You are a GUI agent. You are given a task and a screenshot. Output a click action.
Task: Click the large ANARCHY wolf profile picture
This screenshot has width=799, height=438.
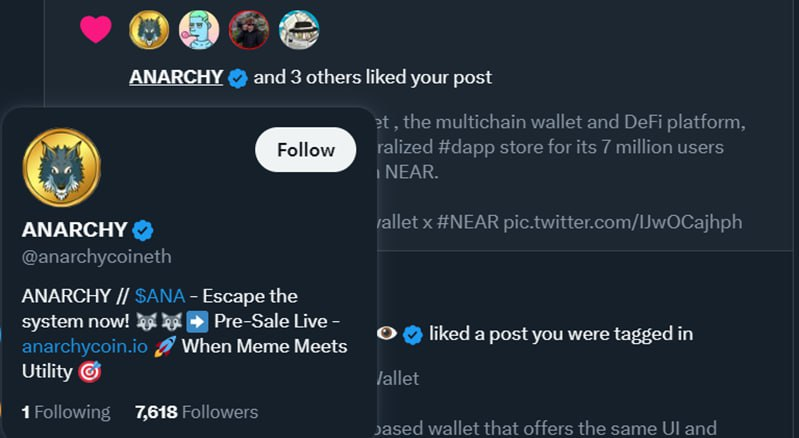pyautogui.click(x=62, y=167)
